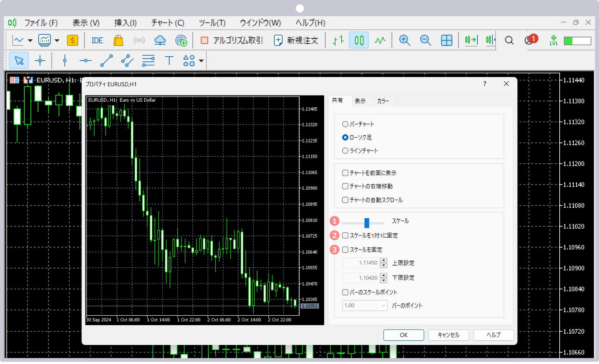Select the Fibonacci retracement lines tool
This screenshot has height=364, width=599.
148,61
